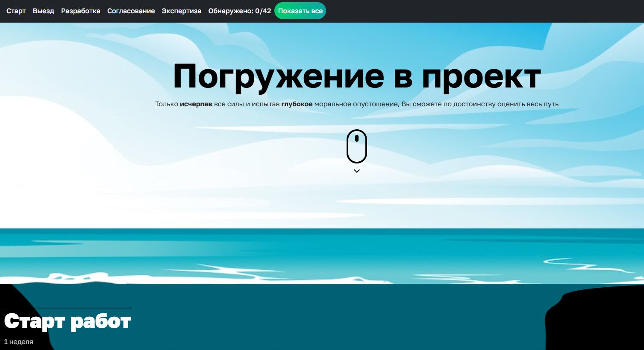This screenshot has width=644, height=350.
Task: Click the green Показать все button
Action: click(x=300, y=11)
